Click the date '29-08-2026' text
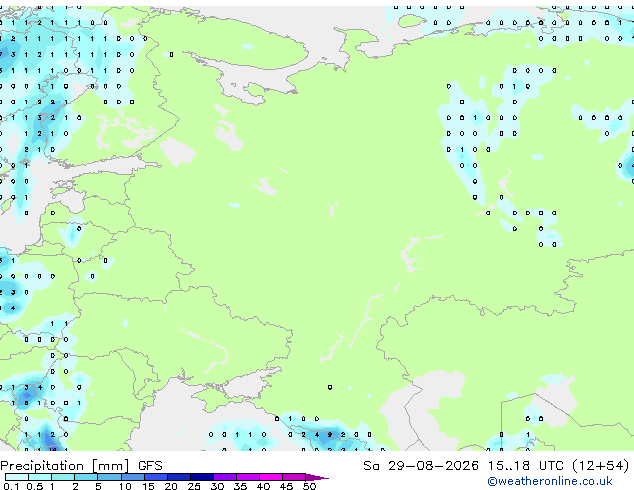Image resolution: width=634 pixels, height=490 pixels. point(433,466)
